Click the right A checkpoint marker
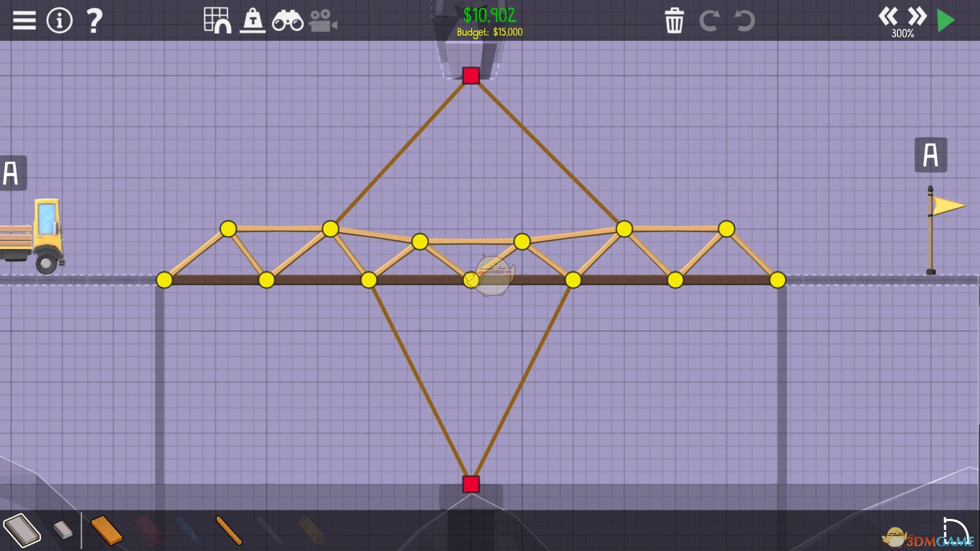 [930, 155]
